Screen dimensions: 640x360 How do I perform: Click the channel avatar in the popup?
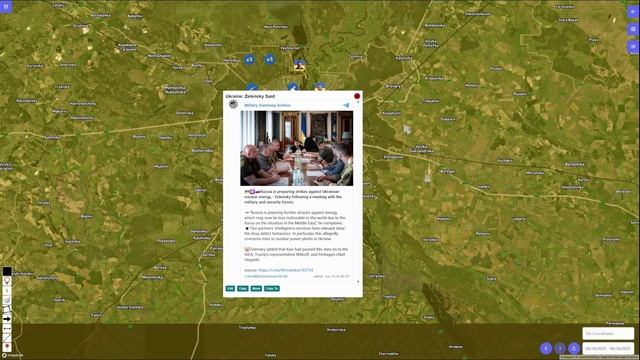coord(233,104)
